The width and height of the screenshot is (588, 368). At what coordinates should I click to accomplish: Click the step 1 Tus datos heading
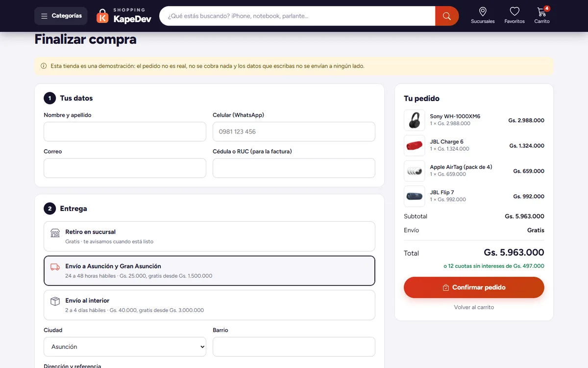[x=76, y=98]
